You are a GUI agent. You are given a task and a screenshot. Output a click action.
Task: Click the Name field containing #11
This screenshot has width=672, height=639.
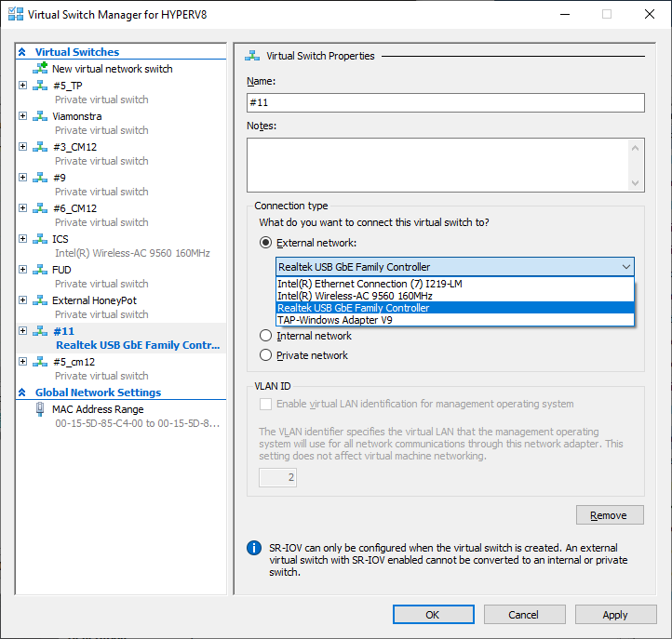[445, 103]
